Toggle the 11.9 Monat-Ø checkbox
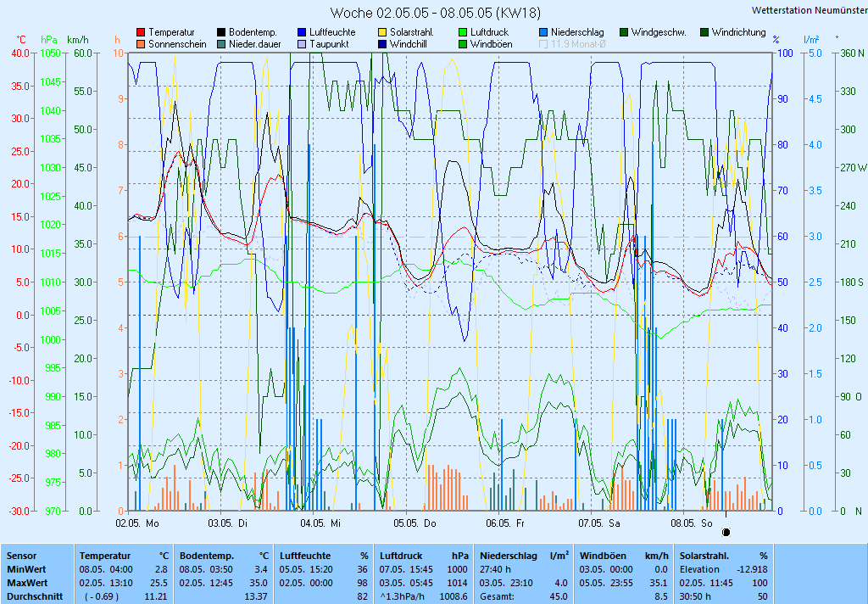Viewport: 868px width, 604px height. coord(543,44)
